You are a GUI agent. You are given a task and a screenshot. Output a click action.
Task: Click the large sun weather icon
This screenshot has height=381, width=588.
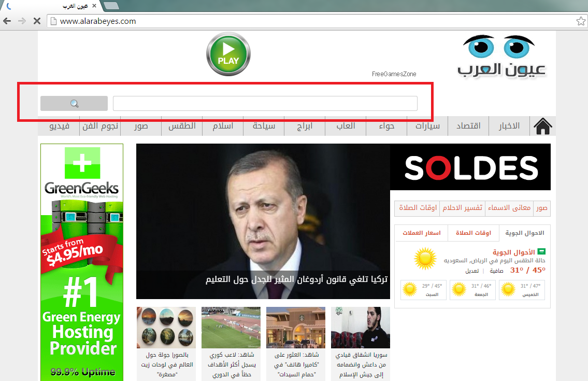click(x=425, y=258)
